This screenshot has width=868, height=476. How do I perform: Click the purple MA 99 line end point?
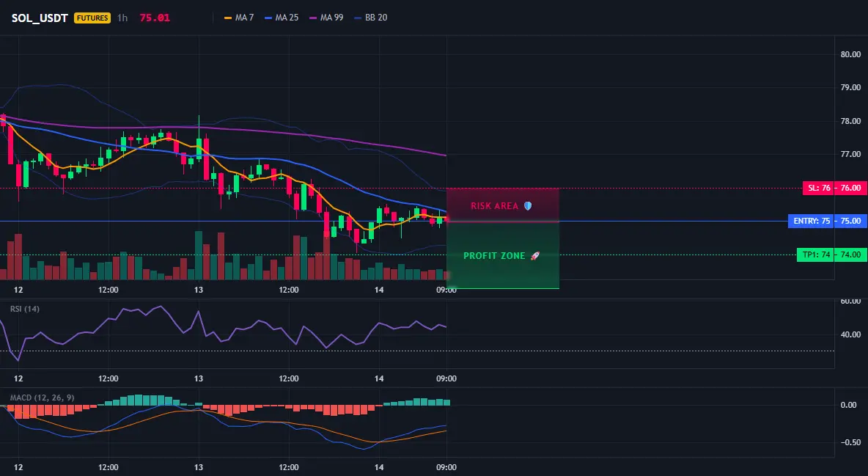[446, 155]
